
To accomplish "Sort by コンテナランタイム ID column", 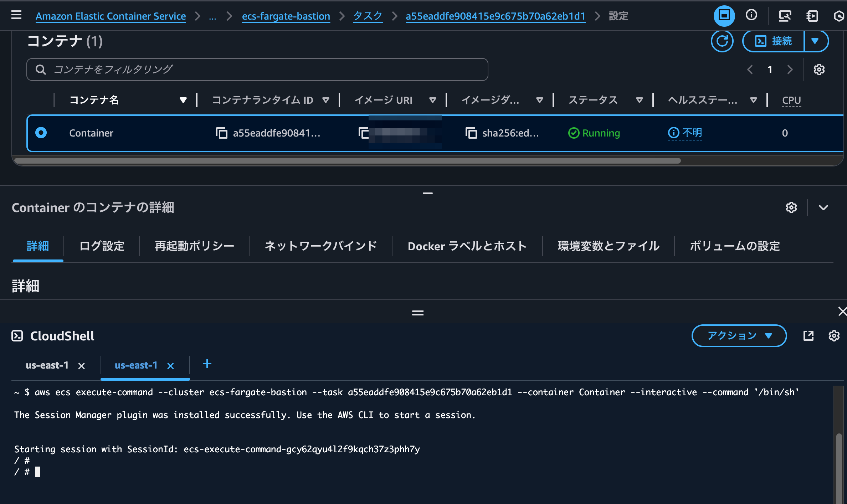I will click(x=325, y=100).
